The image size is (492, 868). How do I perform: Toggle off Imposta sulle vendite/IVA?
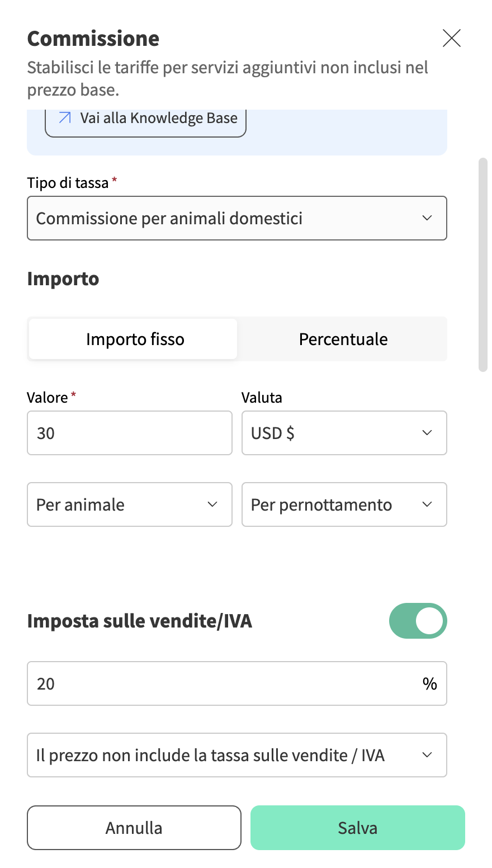coord(418,621)
